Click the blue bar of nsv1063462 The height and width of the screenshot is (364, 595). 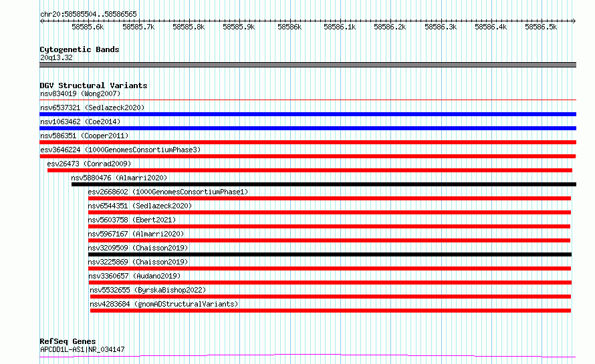308,128
